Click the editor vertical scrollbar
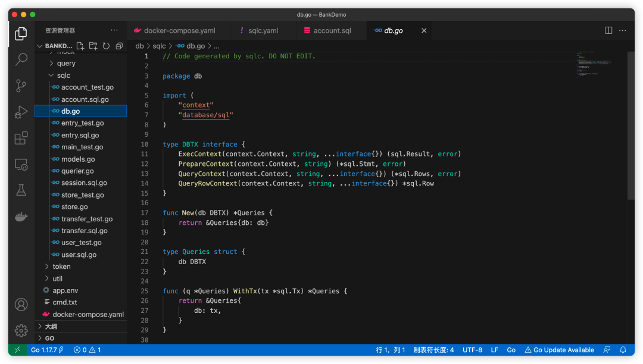Image resolution: width=643 pixels, height=364 pixels. tap(631, 125)
